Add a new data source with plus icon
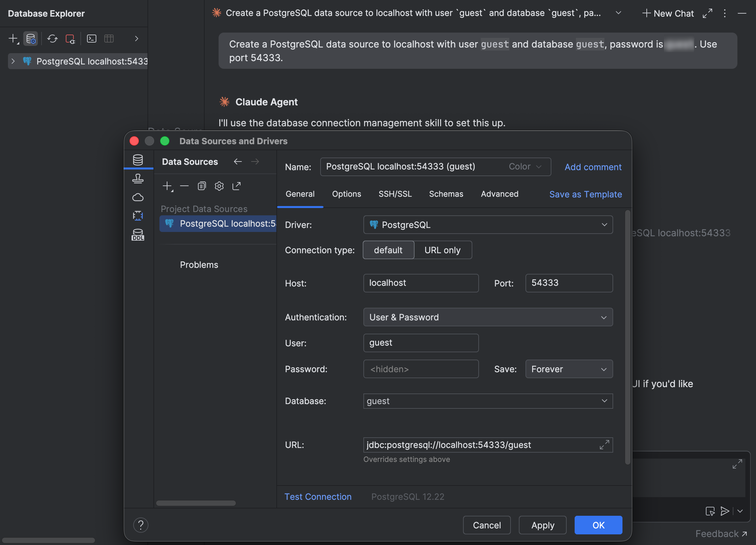The height and width of the screenshot is (545, 756). (x=168, y=186)
